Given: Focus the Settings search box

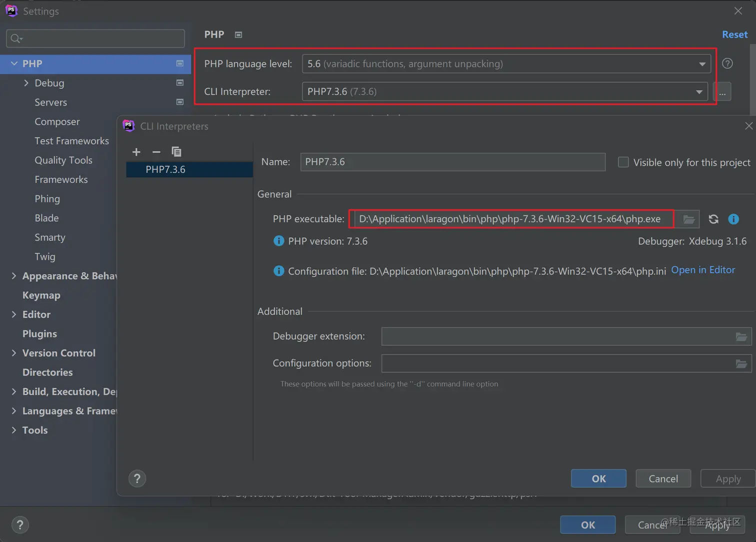Looking at the screenshot, I should click(95, 39).
